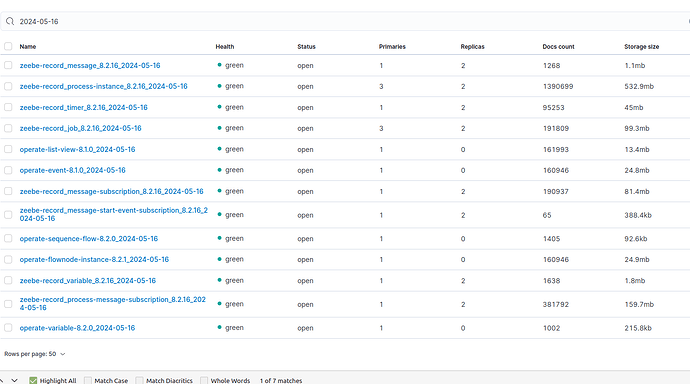Select checkbox for operate-event row
The image size is (690, 384).
(8, 170)
